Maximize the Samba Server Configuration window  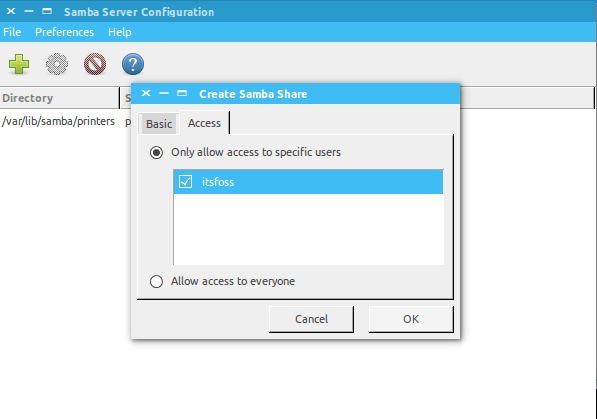point(47,11)
